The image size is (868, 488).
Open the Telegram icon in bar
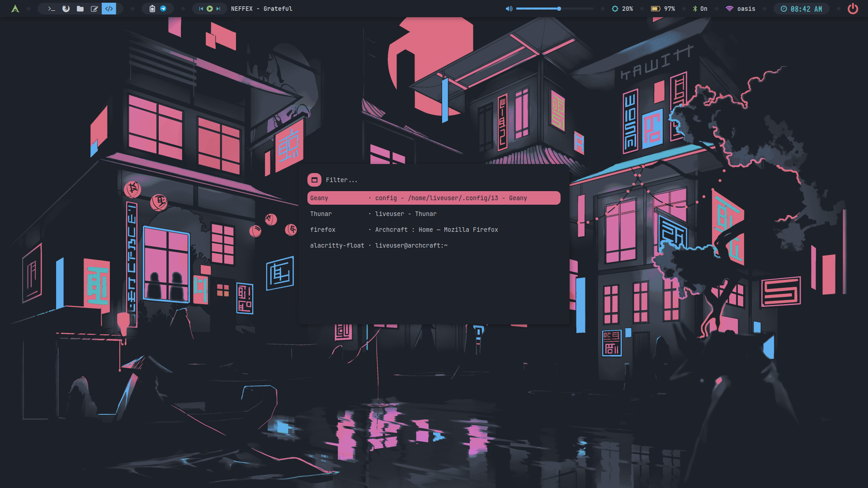point(163,9)
